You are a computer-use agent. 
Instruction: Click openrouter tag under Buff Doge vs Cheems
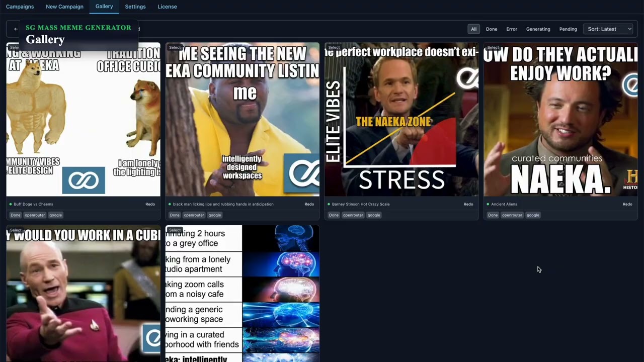pyautogui.click(x=35, y=215)
